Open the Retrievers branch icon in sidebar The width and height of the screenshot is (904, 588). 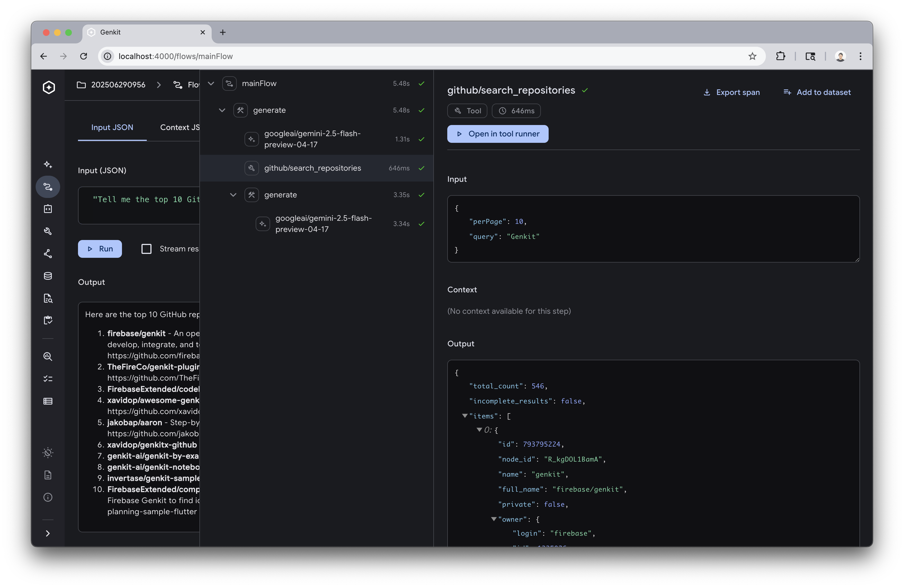pyautogui.click(x=48, y=254)
